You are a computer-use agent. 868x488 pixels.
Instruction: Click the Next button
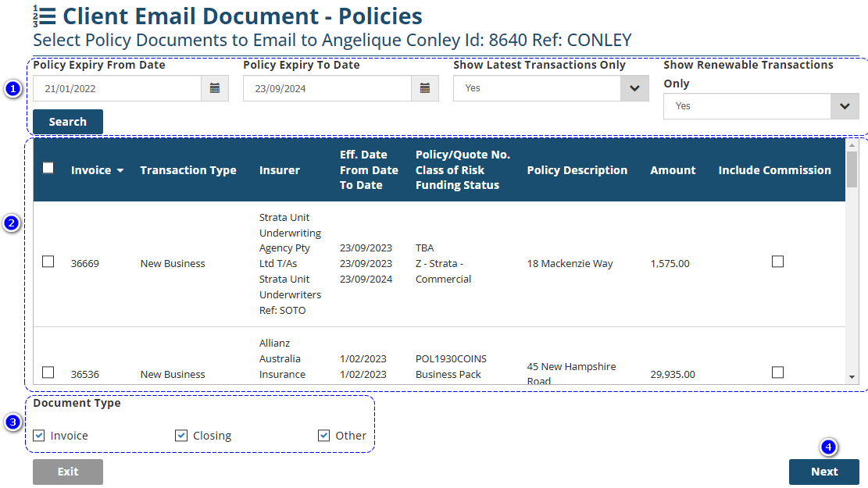(823, 472)
